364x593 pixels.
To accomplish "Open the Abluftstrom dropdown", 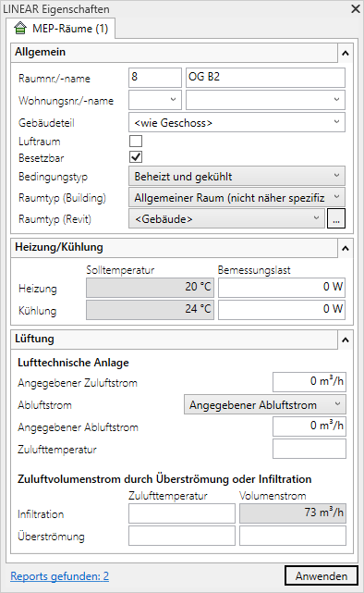I will pyautogui.click(x=265, y=404).
